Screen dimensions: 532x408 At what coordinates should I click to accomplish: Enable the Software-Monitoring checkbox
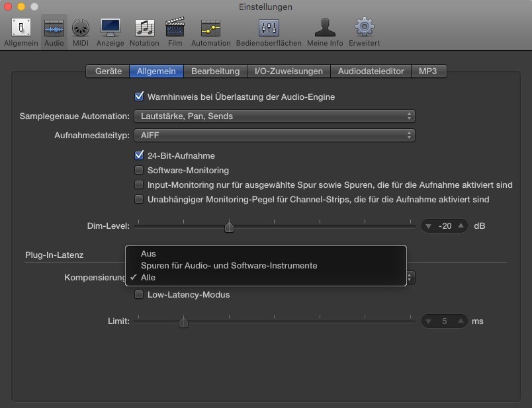[139, 170]
